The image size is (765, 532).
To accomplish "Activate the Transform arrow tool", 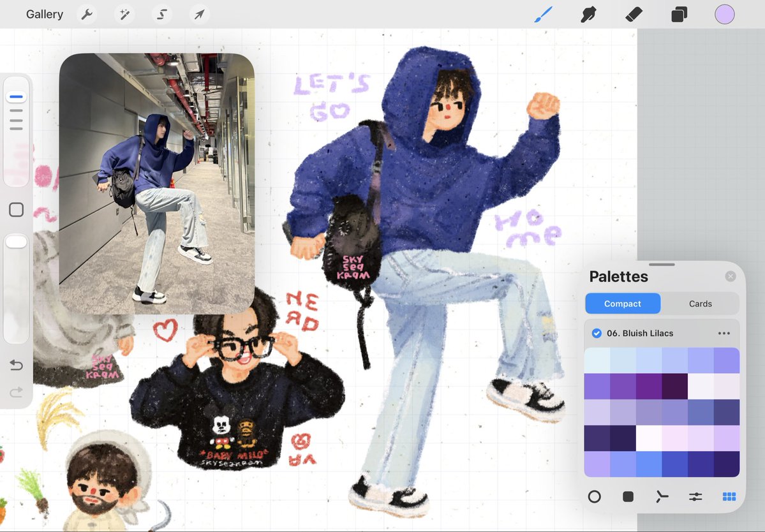I will (199, 15).
